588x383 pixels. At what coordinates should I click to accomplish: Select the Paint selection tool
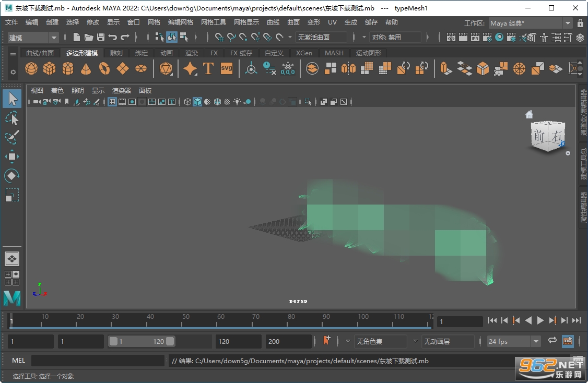pyautogui.click(x=12, y=137)
